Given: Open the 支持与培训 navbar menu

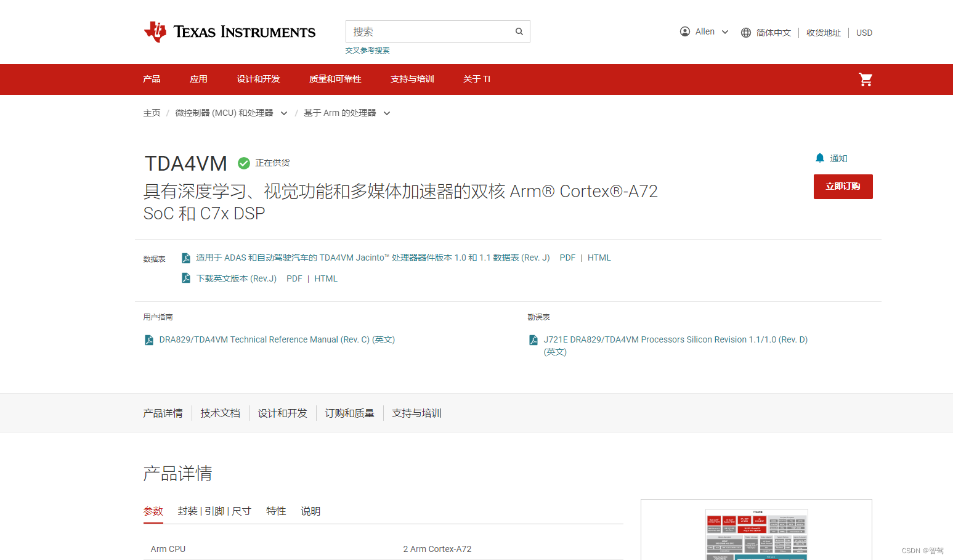Looking at the screenshot, I should click(x=412, y=79).
